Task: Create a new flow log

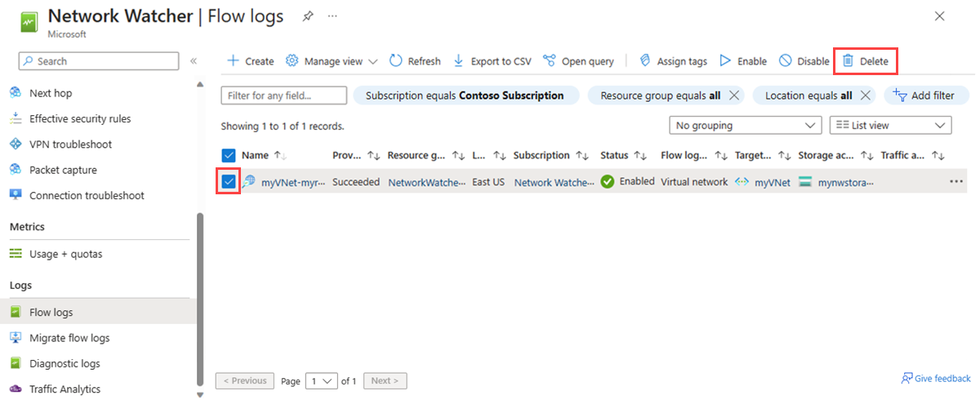Action: pos(250,61)
